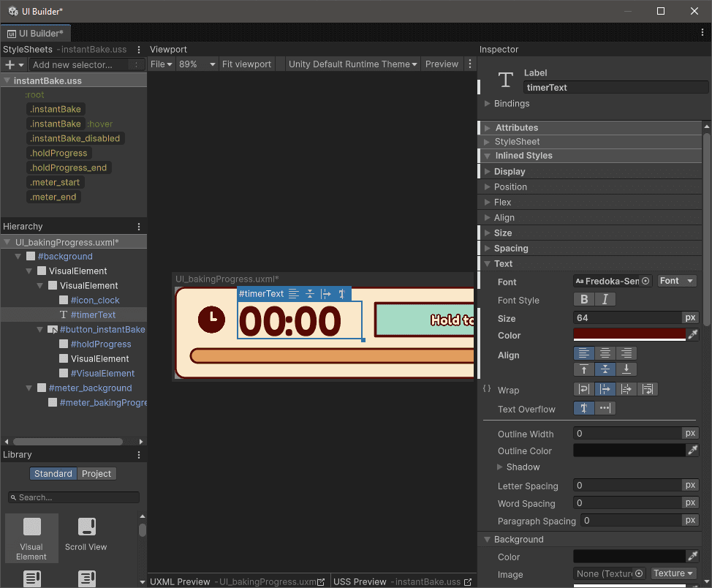Toggle the Preview mode in Viewport

442,64
